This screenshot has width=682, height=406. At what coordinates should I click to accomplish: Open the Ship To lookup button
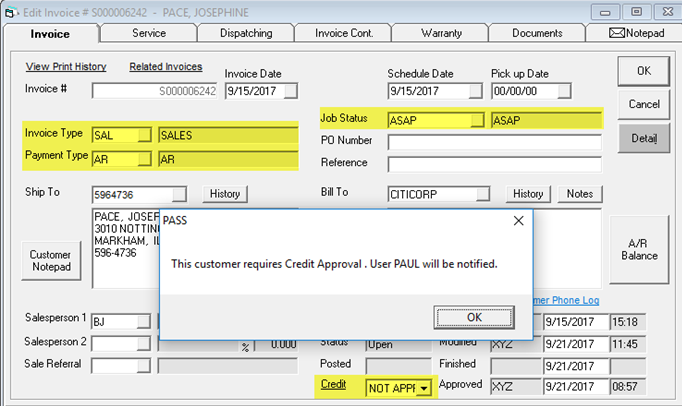pos(179,195)
